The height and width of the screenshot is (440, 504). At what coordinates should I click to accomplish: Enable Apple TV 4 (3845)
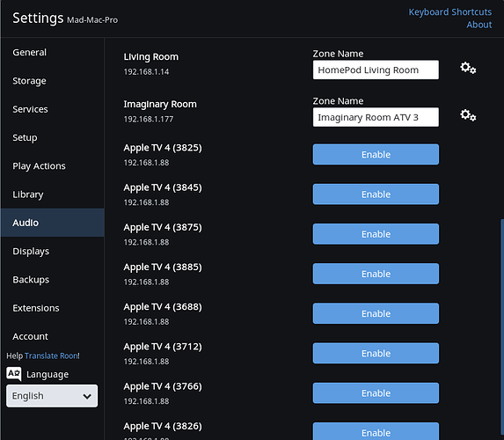[376, 194]
